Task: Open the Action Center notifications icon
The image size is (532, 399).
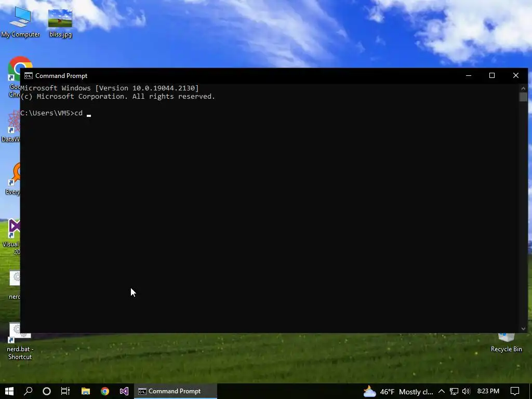Action: [515, 391]
